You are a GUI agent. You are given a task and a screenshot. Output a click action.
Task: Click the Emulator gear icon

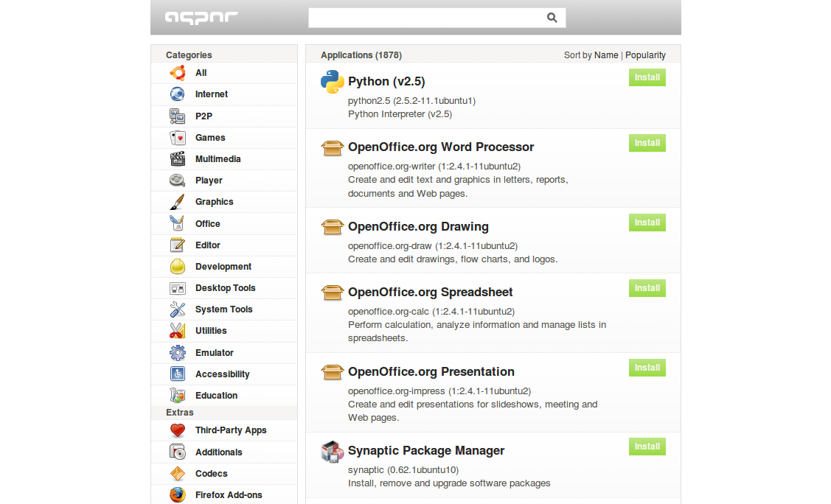point(178,353)
